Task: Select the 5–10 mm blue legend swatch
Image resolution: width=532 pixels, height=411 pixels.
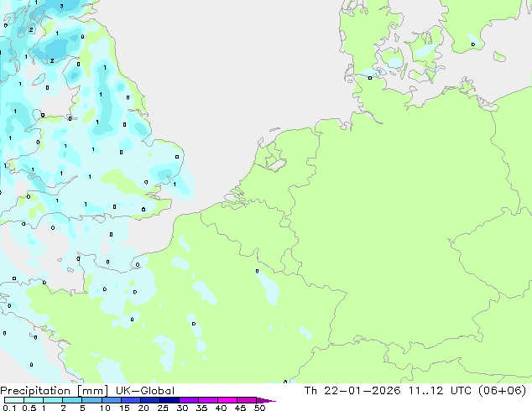Action: (91, 400)
